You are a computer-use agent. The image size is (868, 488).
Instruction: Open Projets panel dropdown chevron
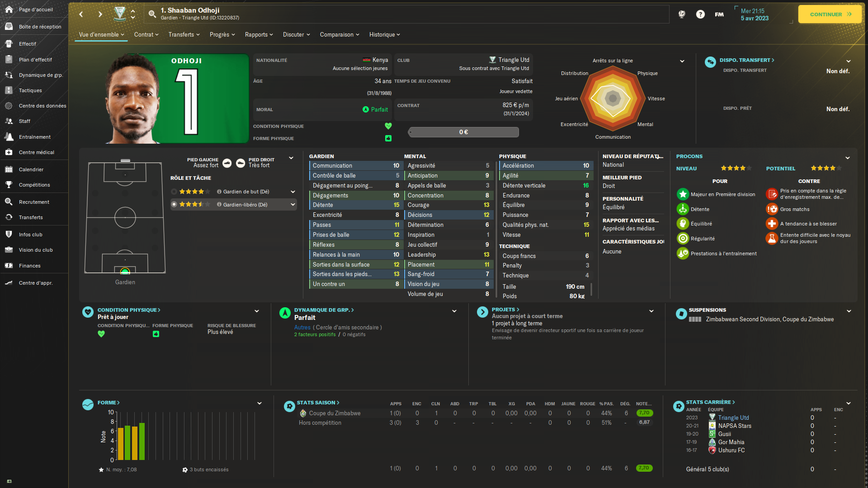[x=651, y=311]
